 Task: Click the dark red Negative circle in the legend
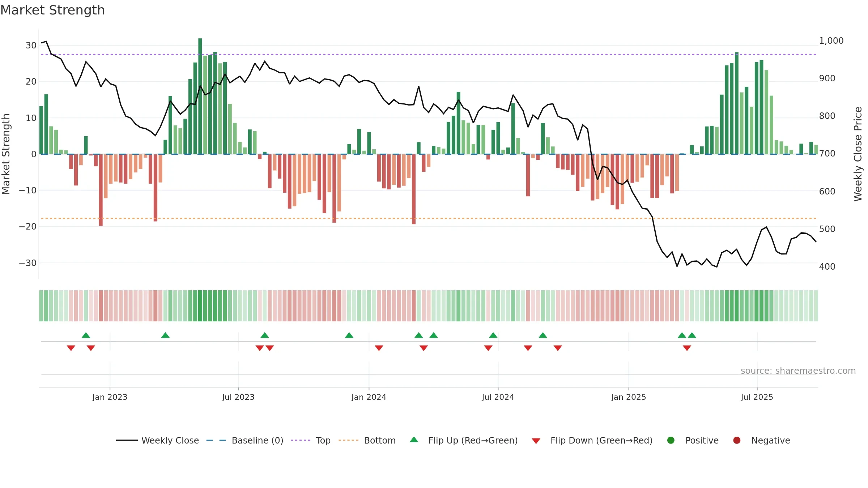coord(737,440)
